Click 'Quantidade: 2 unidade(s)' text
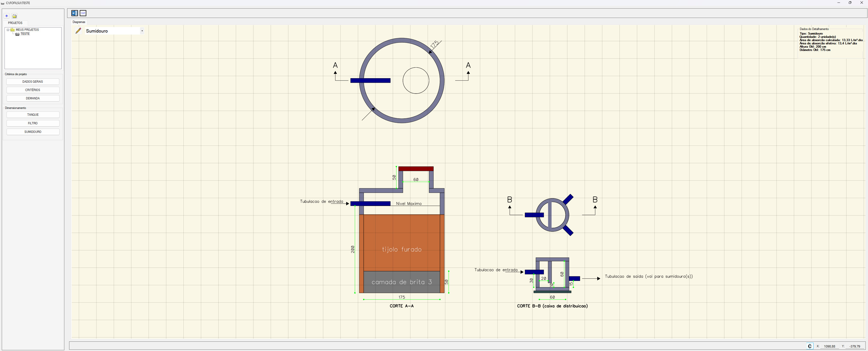Screen dimensions: 868x351 [x=818, y=37]
